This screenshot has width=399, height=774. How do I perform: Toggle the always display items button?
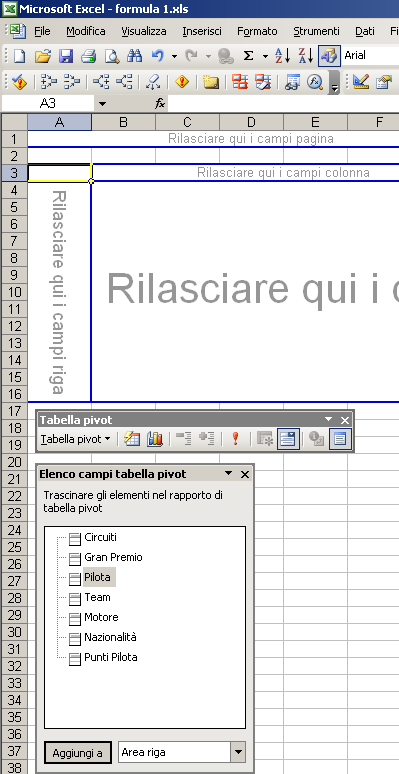pos(288,439)
